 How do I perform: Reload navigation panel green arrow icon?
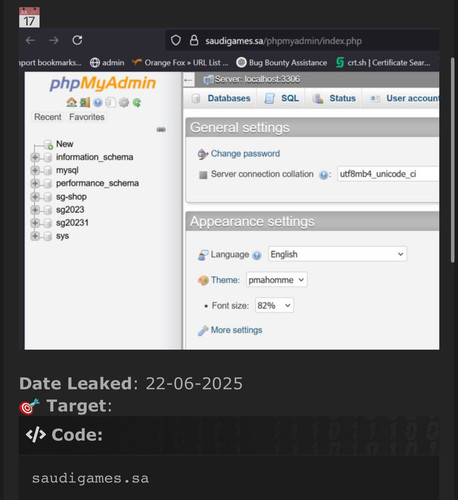click(x=137, y=102)
